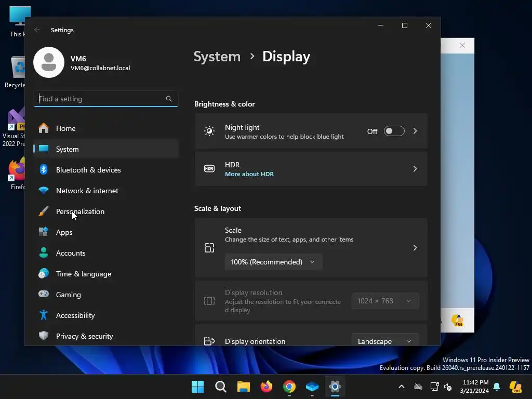The width and height of the screenshot is (532, 399).
Task: Click the Night light sun icon
Action: pyautogui.click(x=209, y=131)
